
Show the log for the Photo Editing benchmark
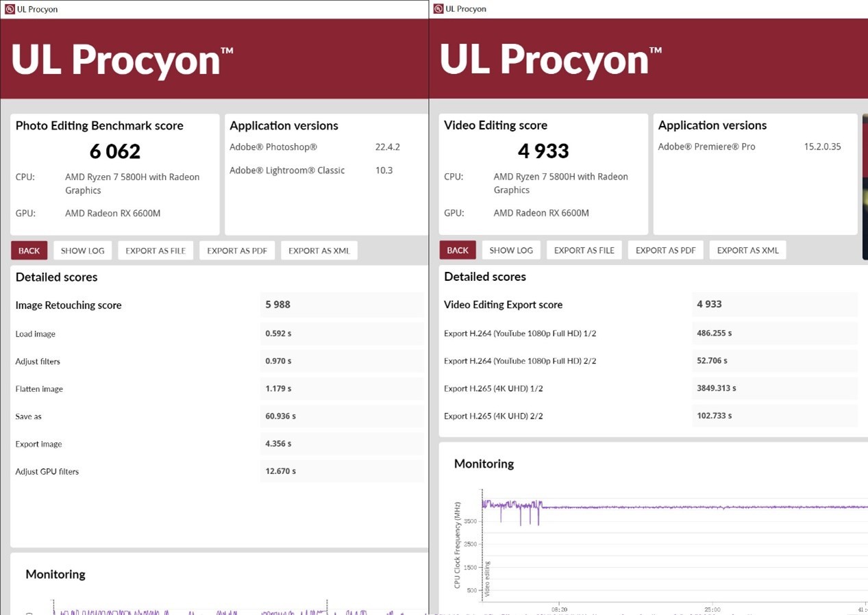83,251
